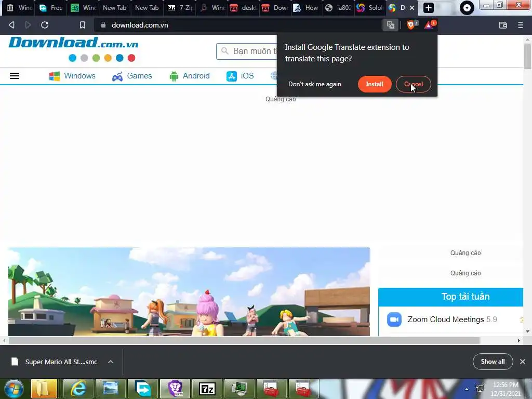The image size is (532, 399).
Task: Open Windows Explorer folder in taskbar
Action: (44, 389)
